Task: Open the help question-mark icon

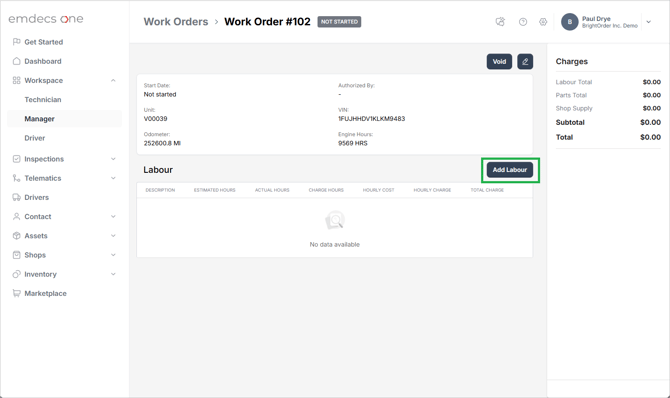Action: [x=523, y=22]
